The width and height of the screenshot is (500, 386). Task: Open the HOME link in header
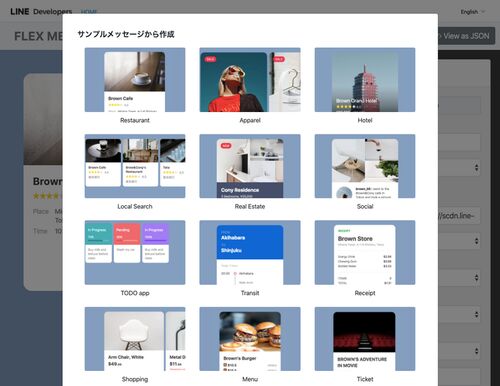[x=89, y=12]
